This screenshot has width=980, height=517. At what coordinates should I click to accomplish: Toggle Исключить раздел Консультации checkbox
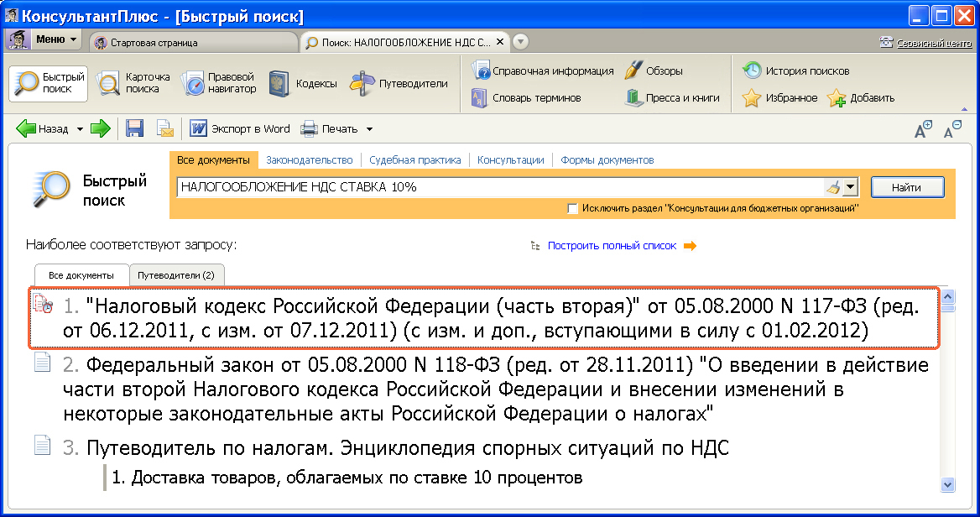[x=572, y=208]
